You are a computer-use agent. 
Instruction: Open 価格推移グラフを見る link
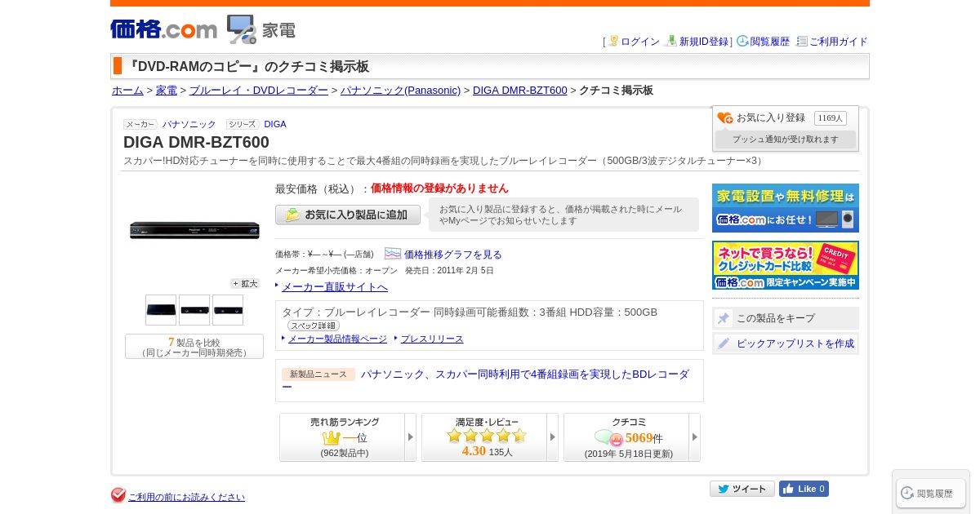point(453,255)
